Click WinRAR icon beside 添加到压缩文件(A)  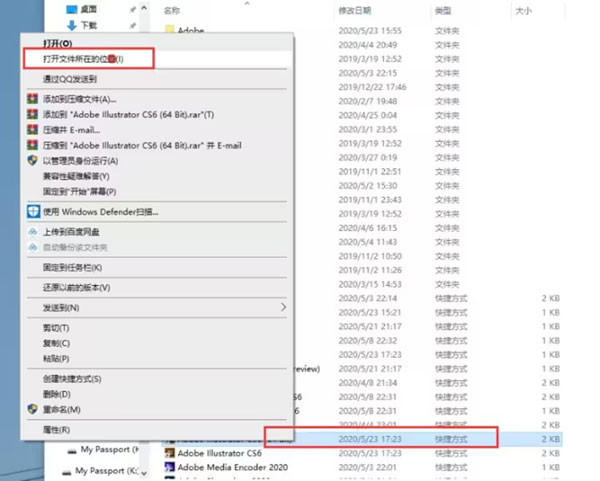pos(33,99)
